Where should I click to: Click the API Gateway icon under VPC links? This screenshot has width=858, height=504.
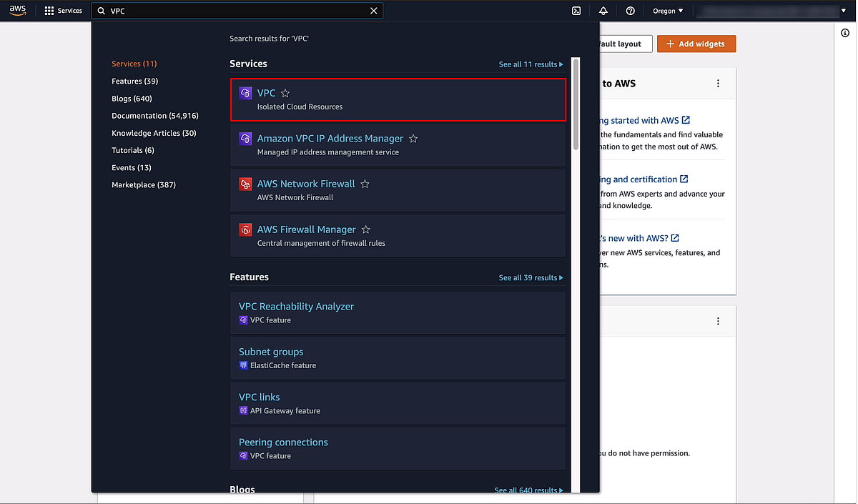[x=244, y=411]
